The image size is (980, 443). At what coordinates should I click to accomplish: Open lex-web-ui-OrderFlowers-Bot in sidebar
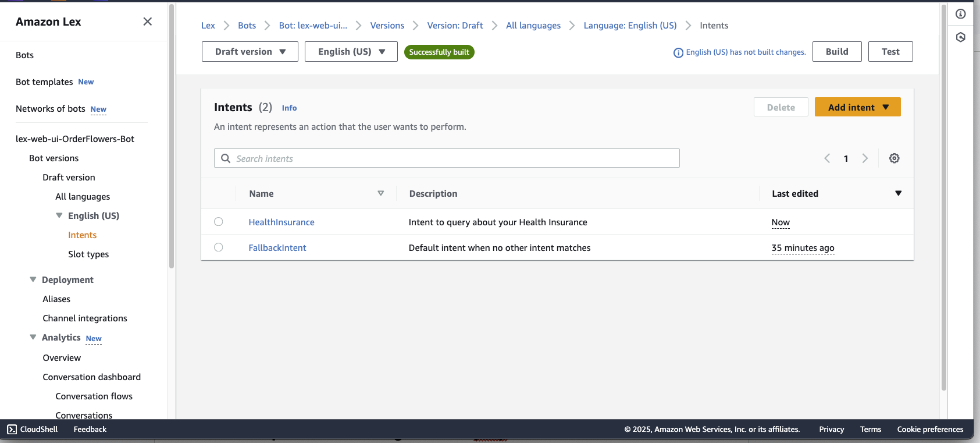click(x=75, y=139)
